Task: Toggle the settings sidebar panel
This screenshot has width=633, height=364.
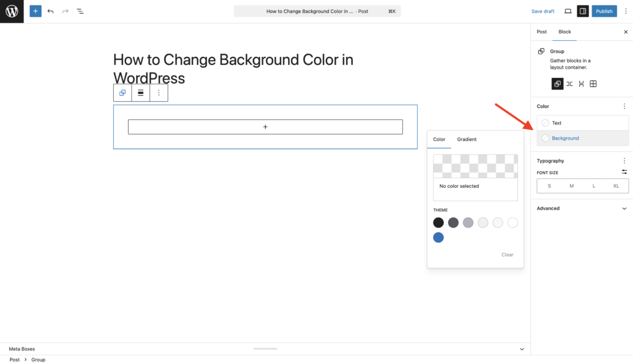Action: click(583, 11)
